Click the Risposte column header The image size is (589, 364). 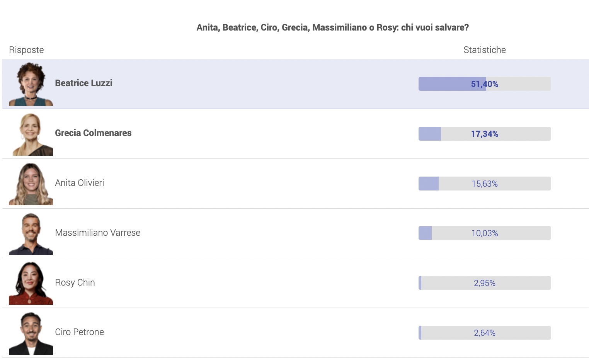click(x=26, y=50)
